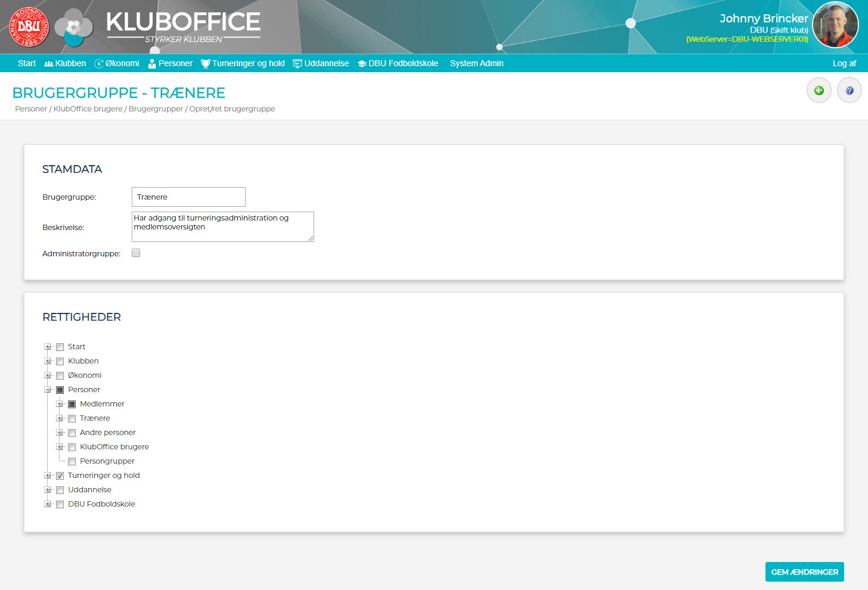Click the trophy icon for Turneringer og hold
Screen dimensions: 868x590
pos(206,63)
